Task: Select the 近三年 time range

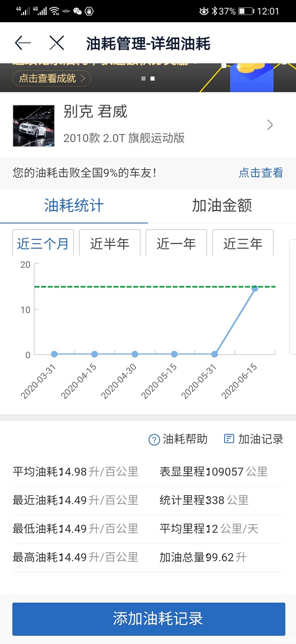Action: click(x=243, y=243)
